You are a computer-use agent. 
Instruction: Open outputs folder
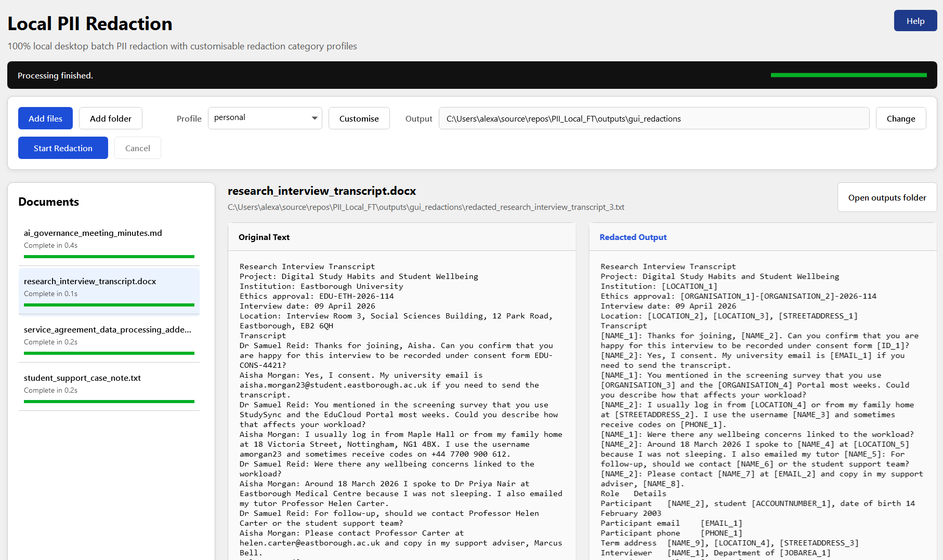pos(887,197)
